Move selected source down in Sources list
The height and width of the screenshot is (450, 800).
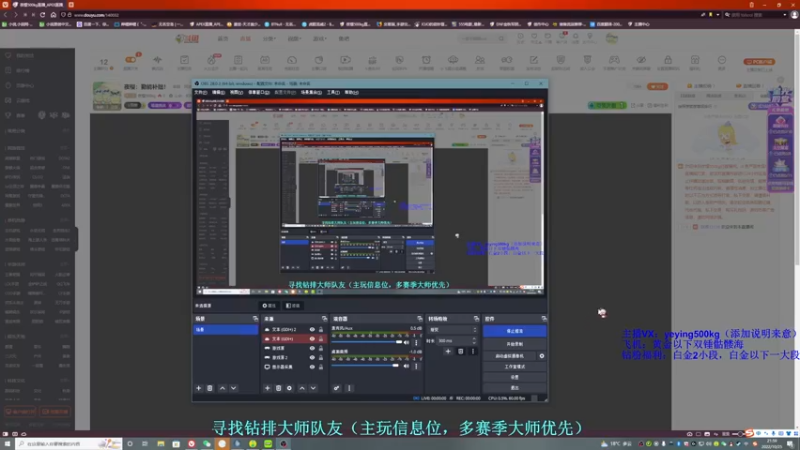tap(313, 388)
